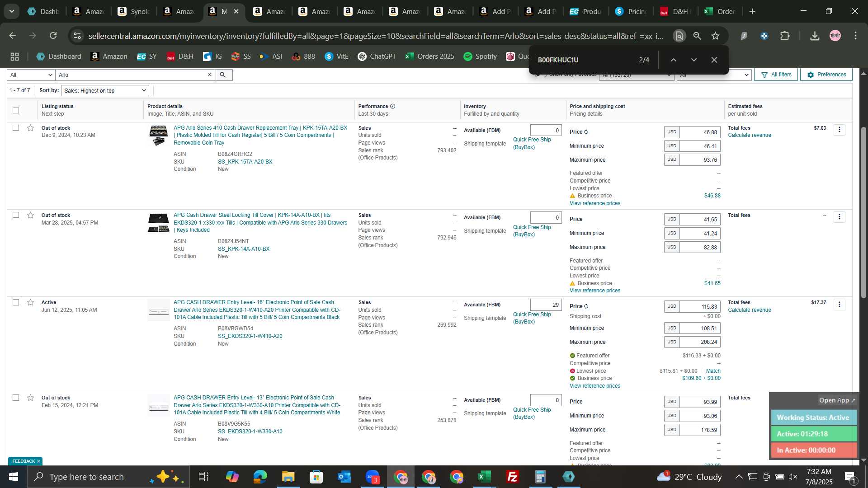Screen dimensions: 868x488
Task: Jump to next find-in-page match
Action: (x=694, y=60)
